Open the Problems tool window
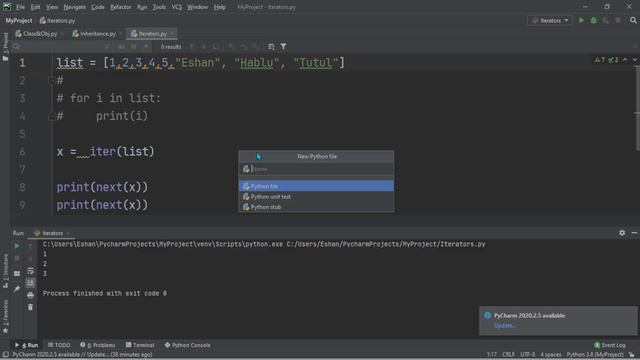640x360 pixels. (98, 345)
